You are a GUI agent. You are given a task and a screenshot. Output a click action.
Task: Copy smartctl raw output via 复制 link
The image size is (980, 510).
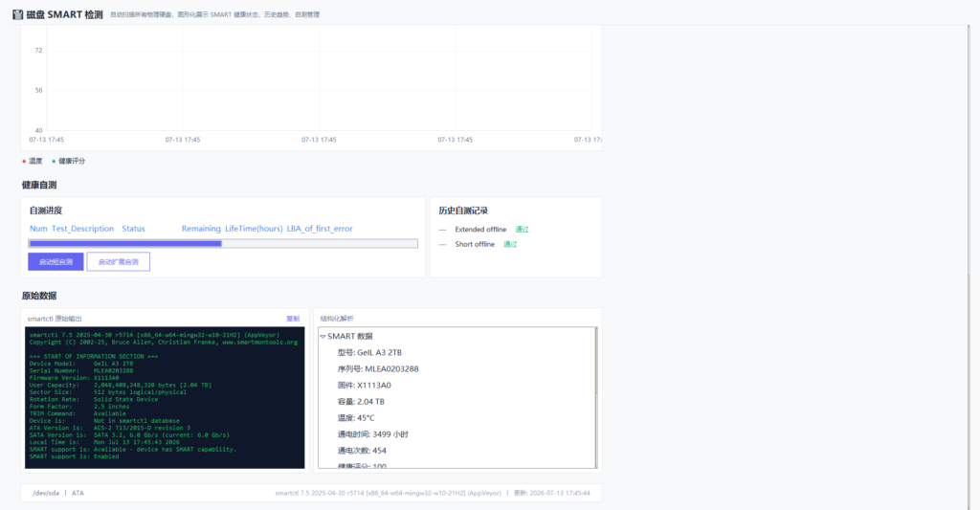click(293, 319)
